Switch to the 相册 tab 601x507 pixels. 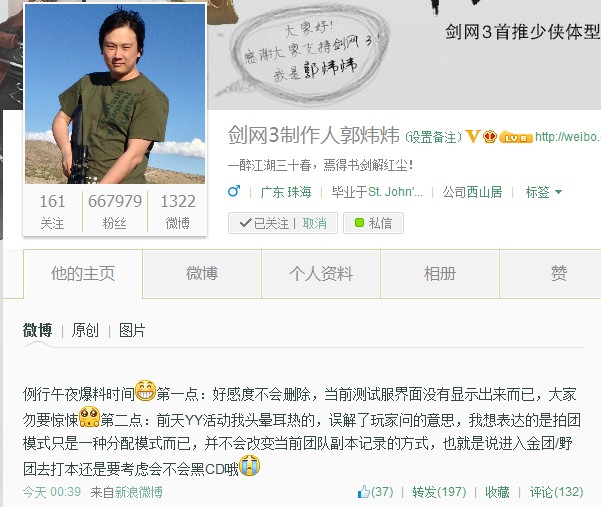[440, 274]
